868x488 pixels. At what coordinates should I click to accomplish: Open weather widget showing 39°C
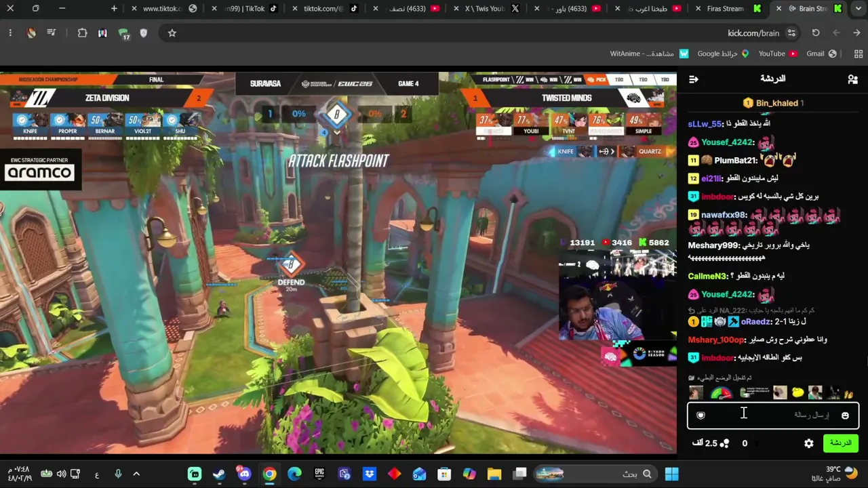[841, 474]
